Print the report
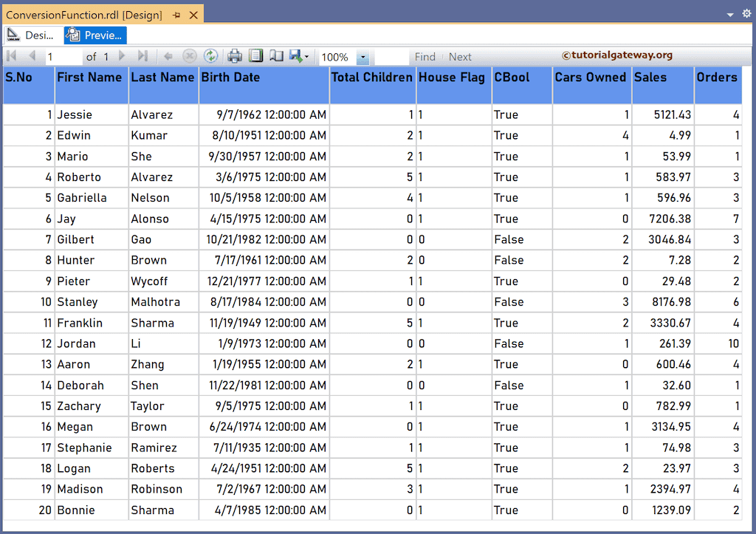Viewport: 756px width, 534px height. tap(236, 56)
